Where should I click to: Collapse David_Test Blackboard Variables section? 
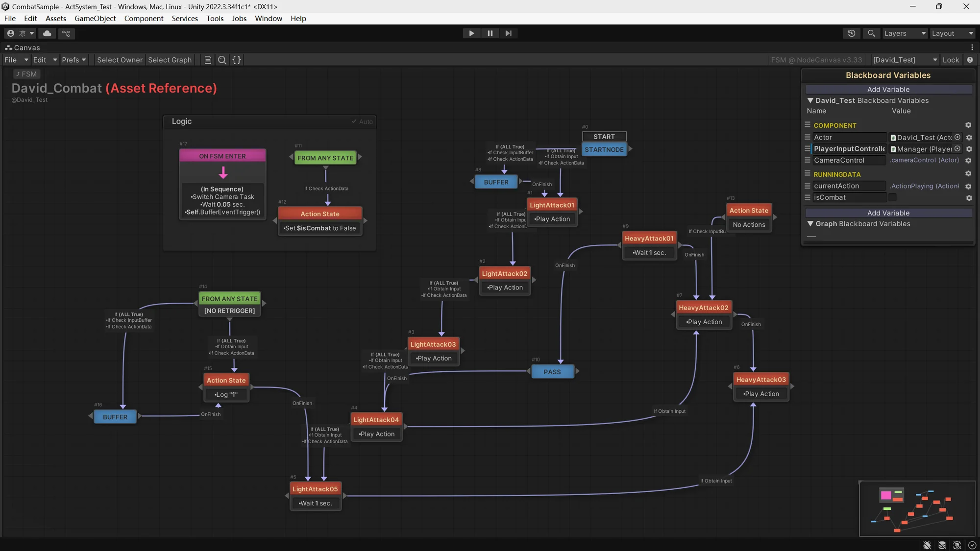[x=810, y=100]
